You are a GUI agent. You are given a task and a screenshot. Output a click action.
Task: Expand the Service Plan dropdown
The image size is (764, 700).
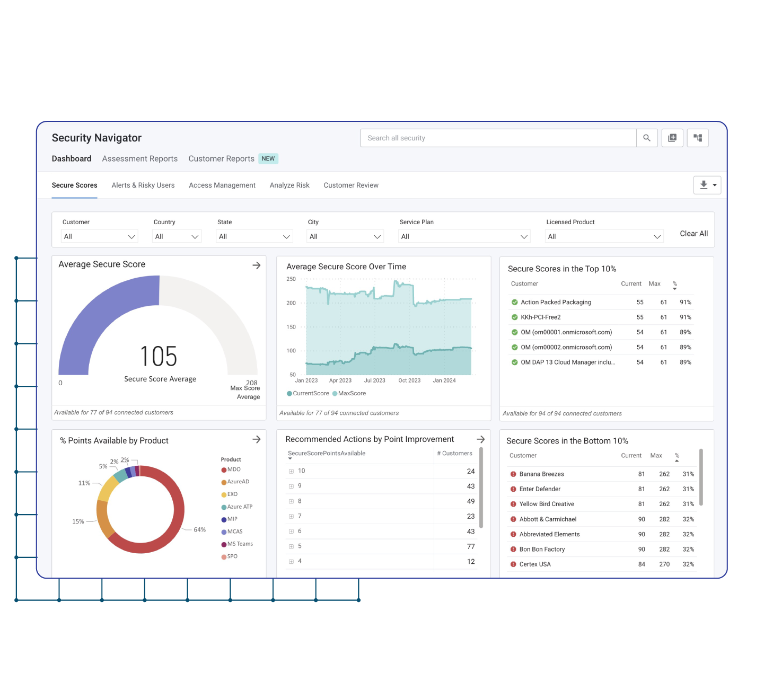pos(464,236)
